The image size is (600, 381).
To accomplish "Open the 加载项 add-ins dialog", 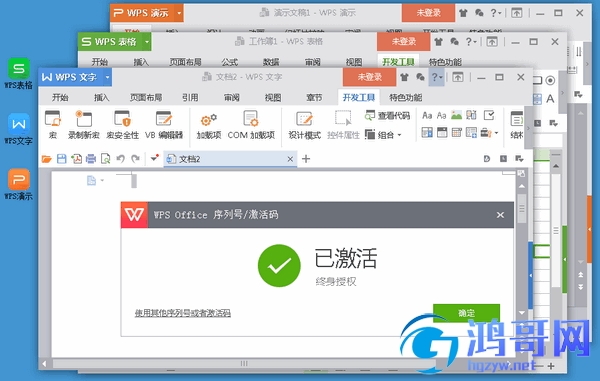I will point(209,124).
